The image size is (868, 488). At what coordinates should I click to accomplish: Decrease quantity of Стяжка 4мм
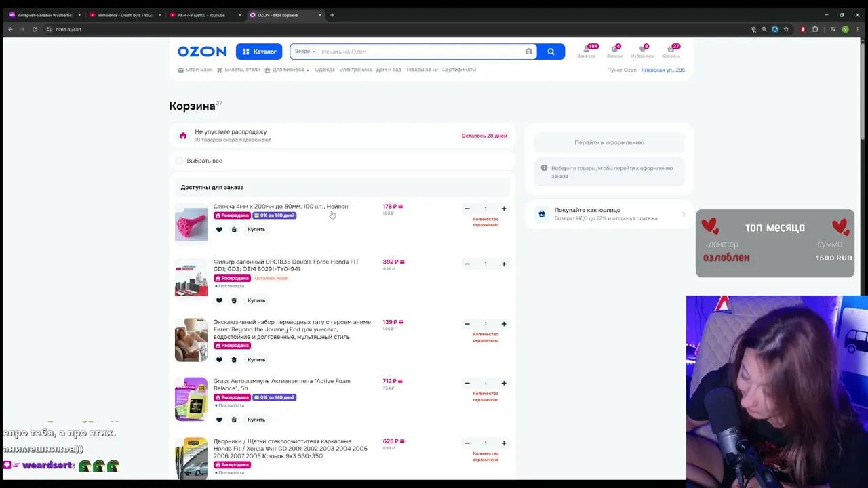click(x=467, y=209)
